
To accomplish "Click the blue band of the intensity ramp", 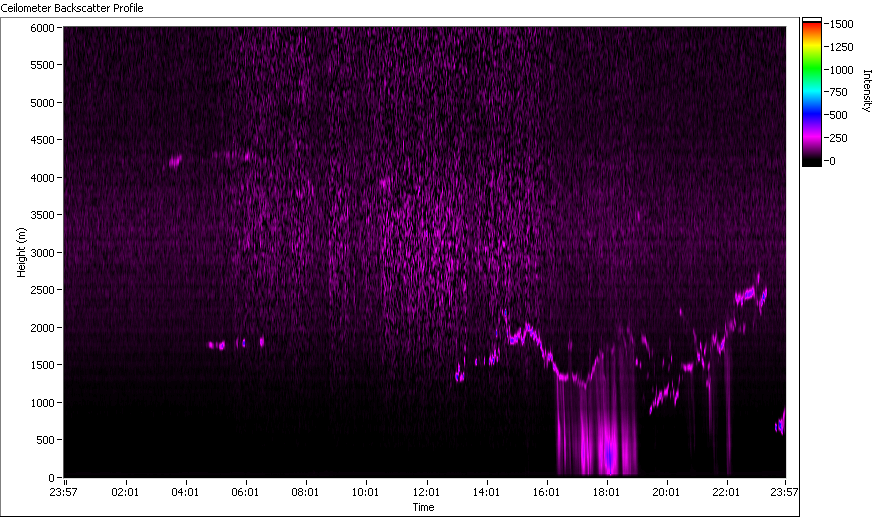I will click(x=812, y=113).
